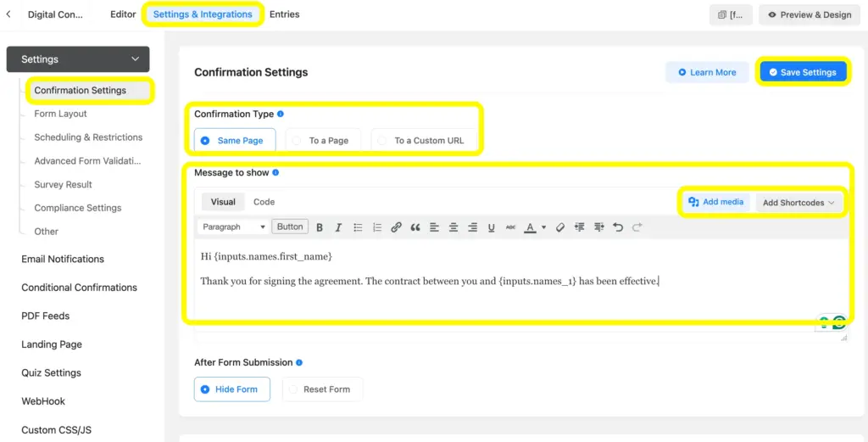The image size is (868, 442).
Task: Click the info icon beside After Form Submission
Action: click(x=299, y=362)
